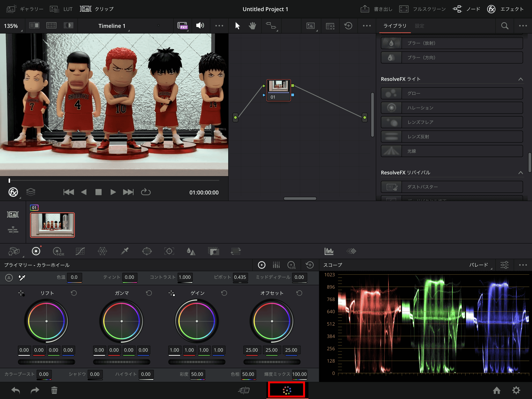Select the Color Warper tool
The width and height of the screenshot is (532, 399).
(x=102, y=251)
